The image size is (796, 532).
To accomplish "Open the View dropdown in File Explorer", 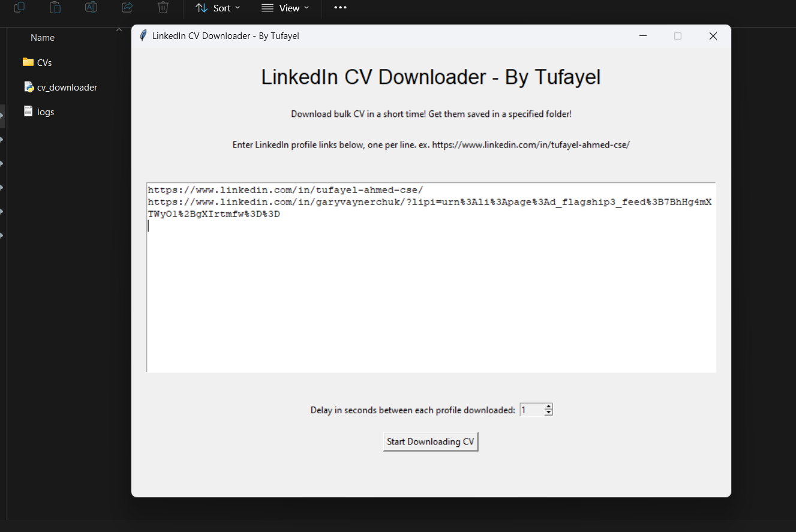I will tap(286, 8).
